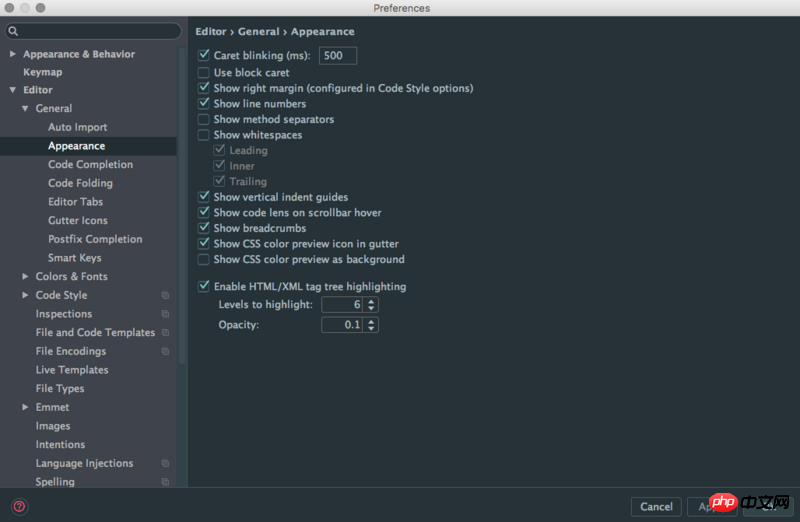Viewport: 800px width, 522px height.
Task: Expand Appearance & Behavior section arrow
Action: 13,54
